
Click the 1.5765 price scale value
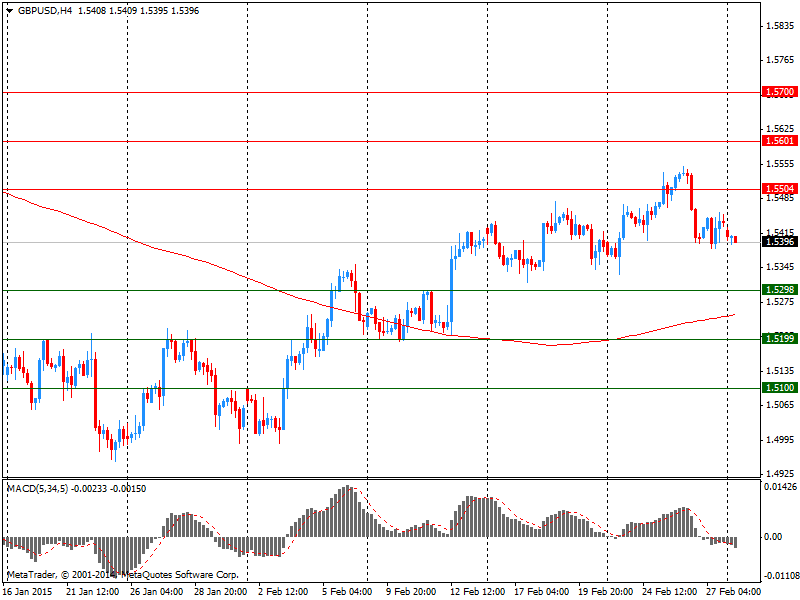pyautogui.click(x=780, y=60)
